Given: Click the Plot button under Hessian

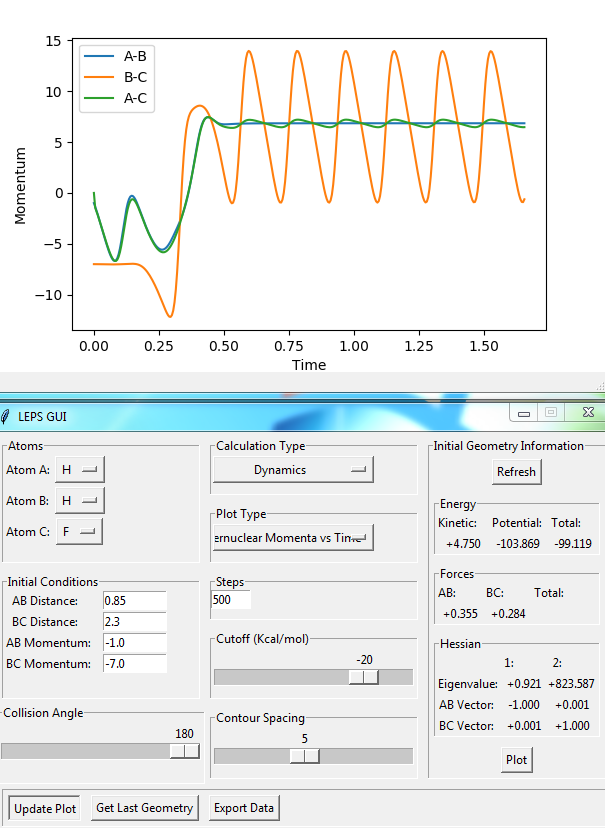Looking at the screenshot, I should pyautogui.click(x=516, y=760).
